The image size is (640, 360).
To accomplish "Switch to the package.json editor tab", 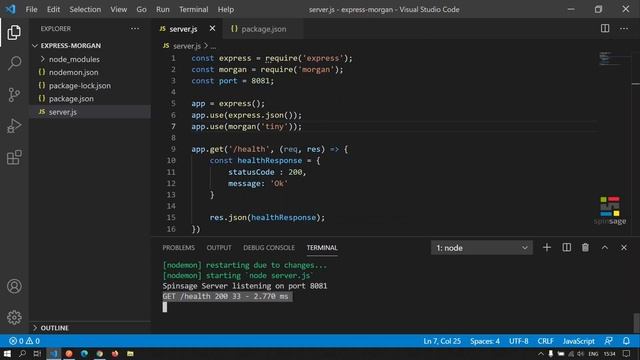I will pos(263,29).
